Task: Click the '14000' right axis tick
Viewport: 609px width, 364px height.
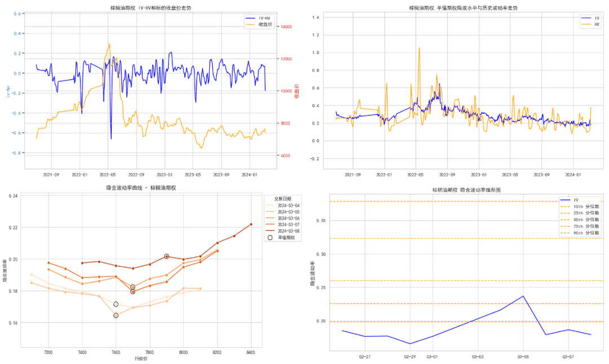Action: pyautogui.click(x=286, y=27)
